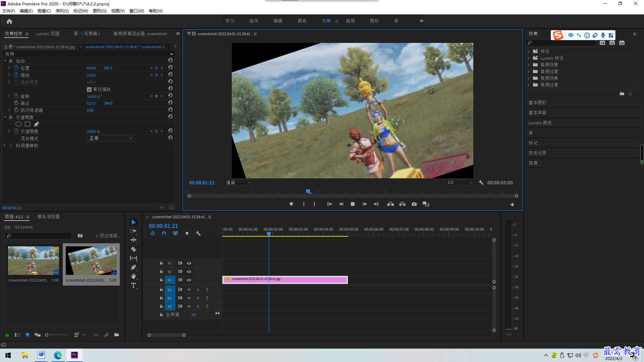Collapse the Motion effect group
644x362 pixels.
coord(5,61)
